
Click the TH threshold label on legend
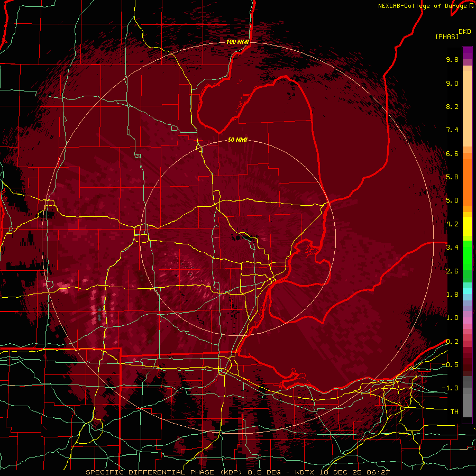[454, 412]
